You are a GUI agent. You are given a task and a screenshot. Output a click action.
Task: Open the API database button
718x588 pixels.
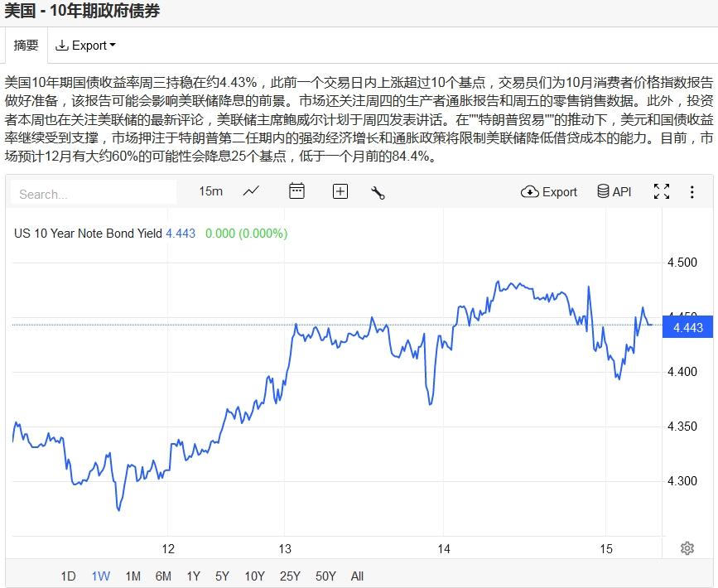tap(614, 191)
